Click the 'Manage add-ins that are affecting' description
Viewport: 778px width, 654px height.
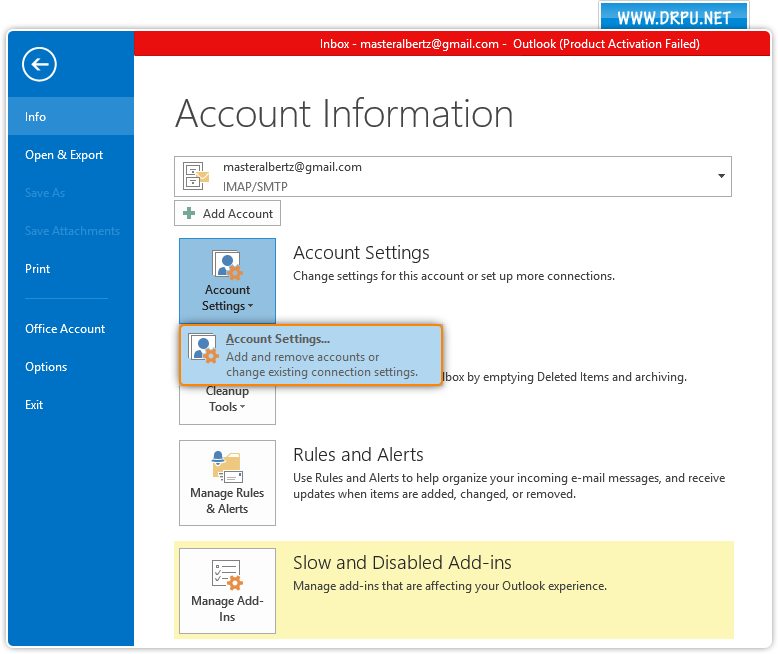tap(450, 586)
